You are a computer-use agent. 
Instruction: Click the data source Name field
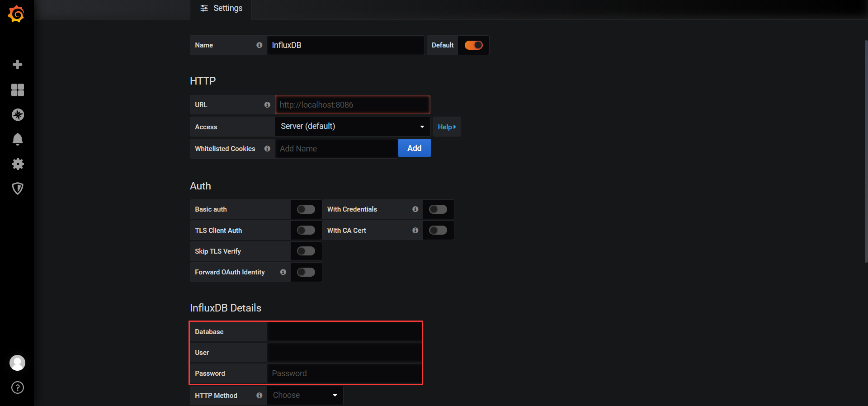(346, 45)
